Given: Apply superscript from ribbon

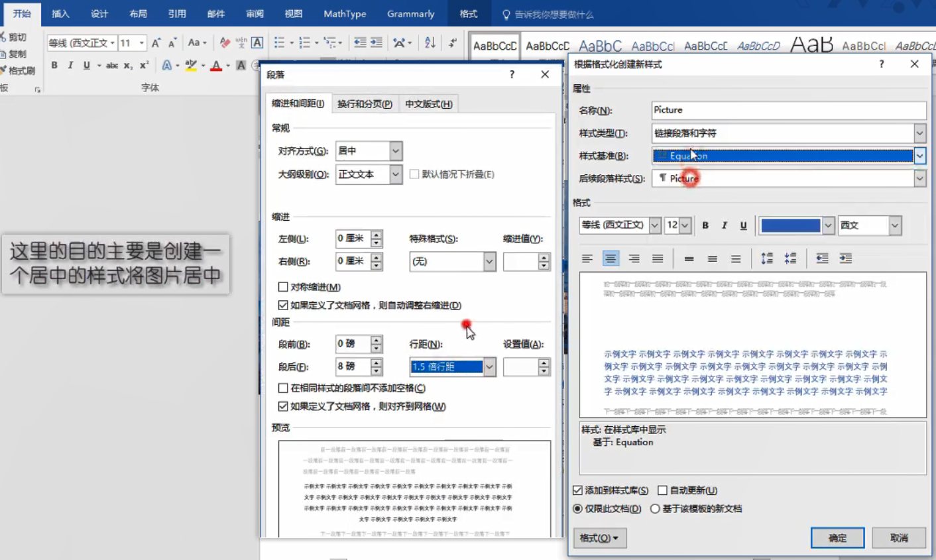Looking at the screenshot, I should point(144,65).
